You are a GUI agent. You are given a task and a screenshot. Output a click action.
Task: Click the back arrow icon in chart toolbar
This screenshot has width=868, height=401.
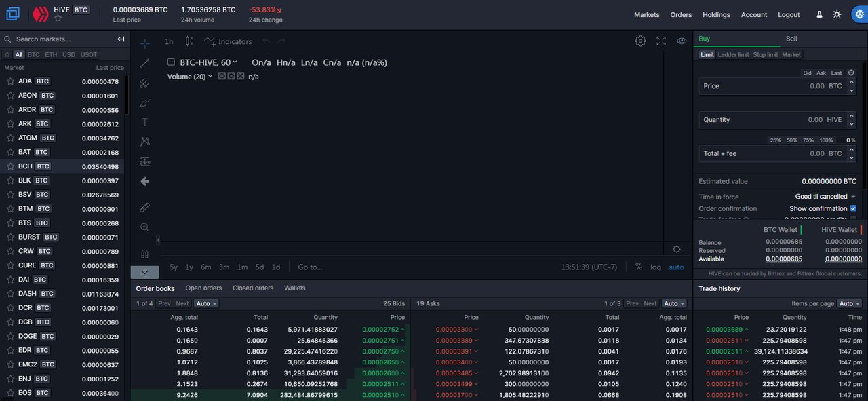coord(144,181)
